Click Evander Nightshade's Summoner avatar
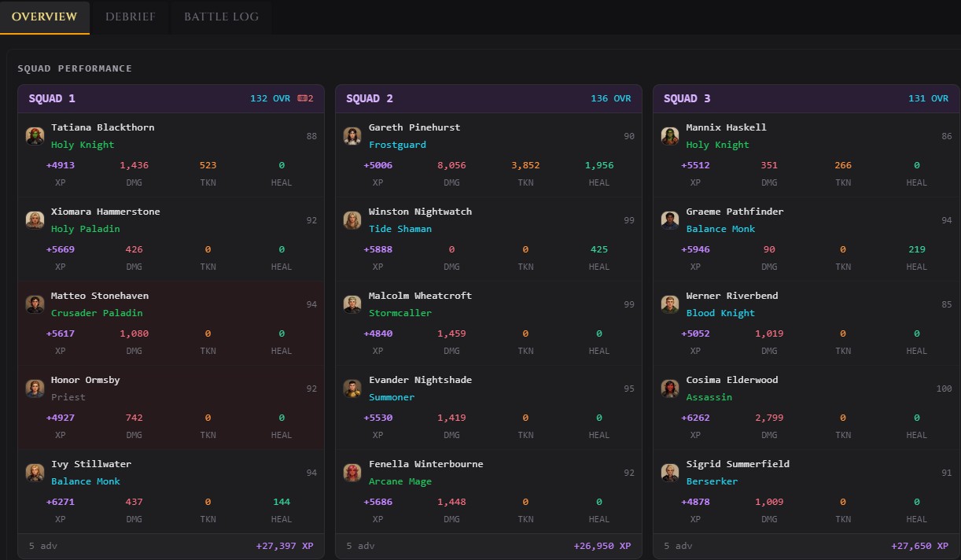This screenshot has height=560, width=961. pos(352,389)
